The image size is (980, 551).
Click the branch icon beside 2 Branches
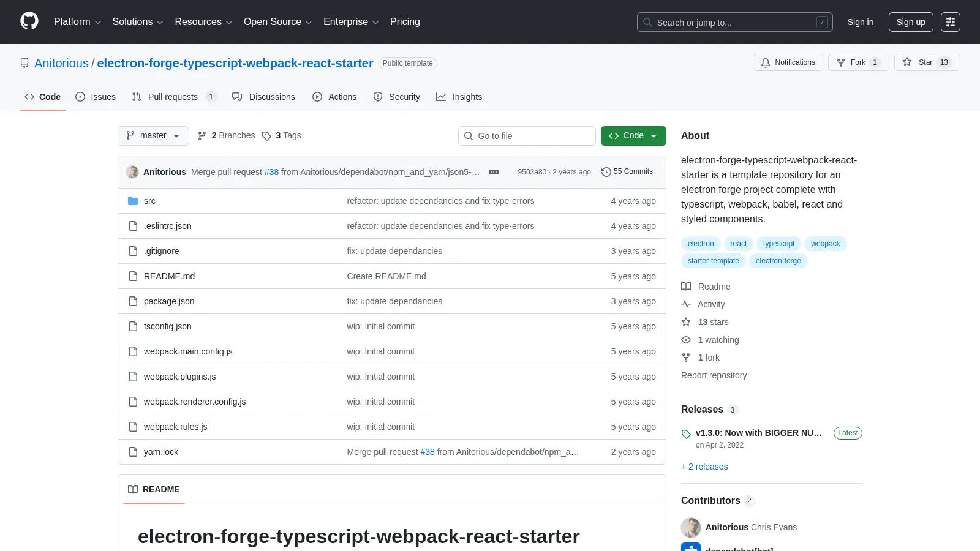(202, 136)
